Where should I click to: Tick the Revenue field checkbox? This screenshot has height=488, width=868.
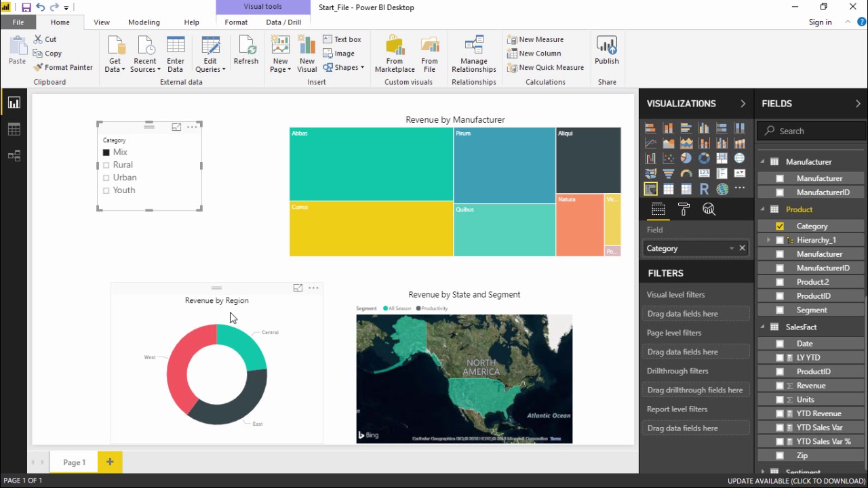point(780,386)
